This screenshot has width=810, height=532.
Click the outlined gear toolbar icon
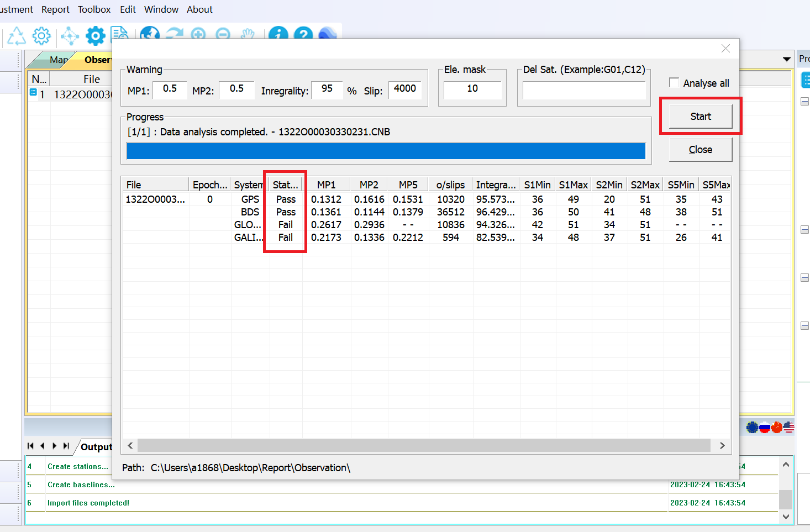pos(41,36)
